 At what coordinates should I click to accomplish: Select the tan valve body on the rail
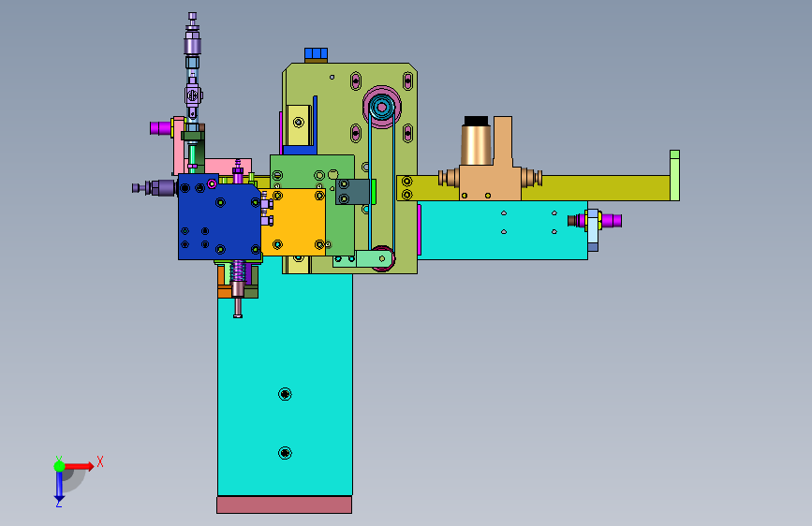tap(490, 183)
